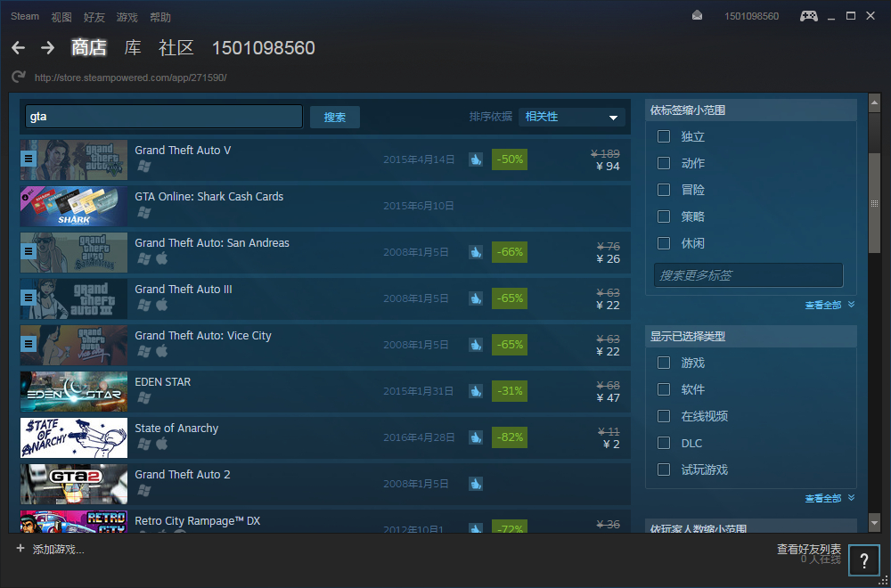Click the page scrollbar thumb

point(875,202)
